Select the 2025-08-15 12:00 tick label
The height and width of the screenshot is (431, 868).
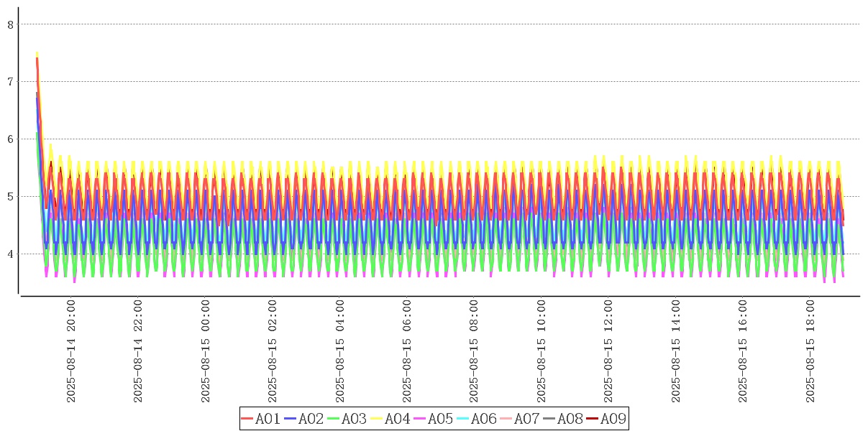pyautogui.click(x=609, y=351)
